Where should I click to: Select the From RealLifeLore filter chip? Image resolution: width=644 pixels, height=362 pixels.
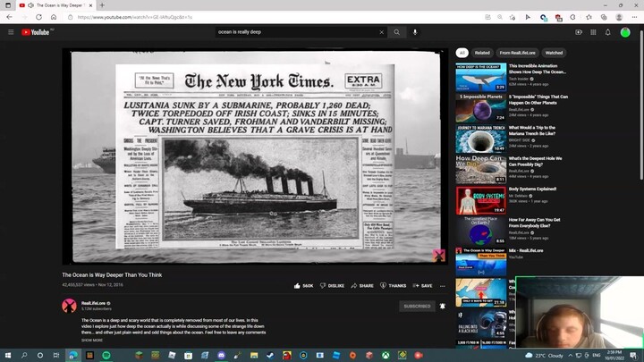[x=517, y=53]
